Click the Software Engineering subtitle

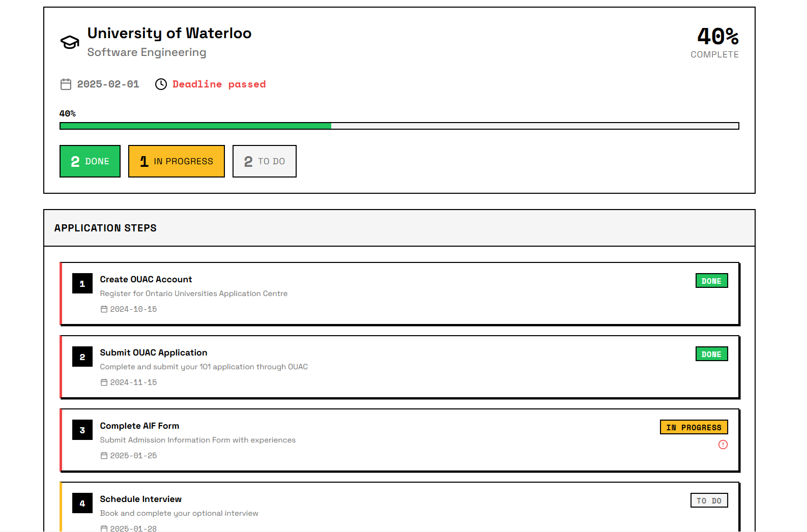[x=147, y=52]
